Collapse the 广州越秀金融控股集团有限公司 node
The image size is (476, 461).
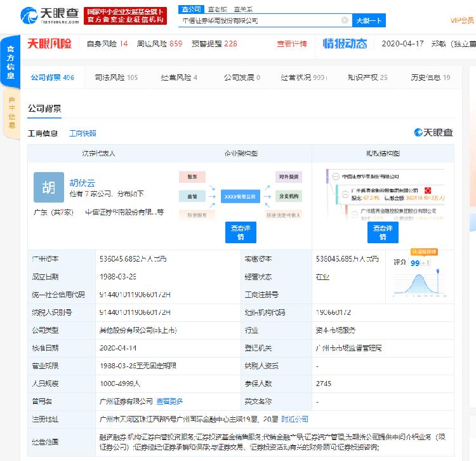(x=345, y=194)
